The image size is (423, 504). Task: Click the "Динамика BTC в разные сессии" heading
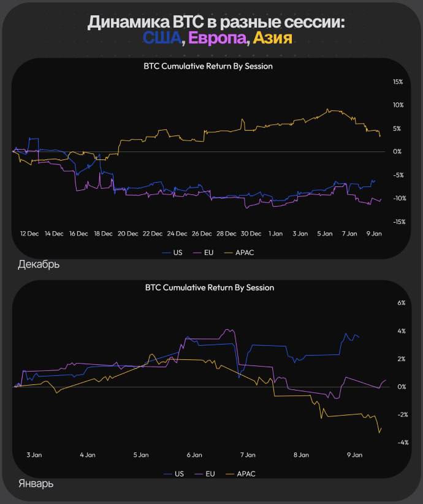point(216,22)
